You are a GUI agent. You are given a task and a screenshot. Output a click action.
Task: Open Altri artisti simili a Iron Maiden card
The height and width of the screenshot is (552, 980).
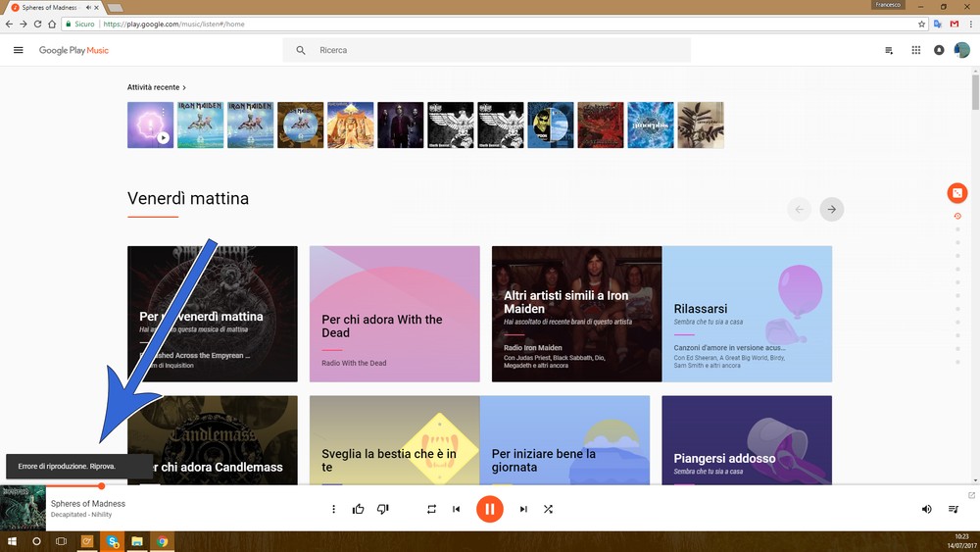pyautogui.click(x=577, y=314)
